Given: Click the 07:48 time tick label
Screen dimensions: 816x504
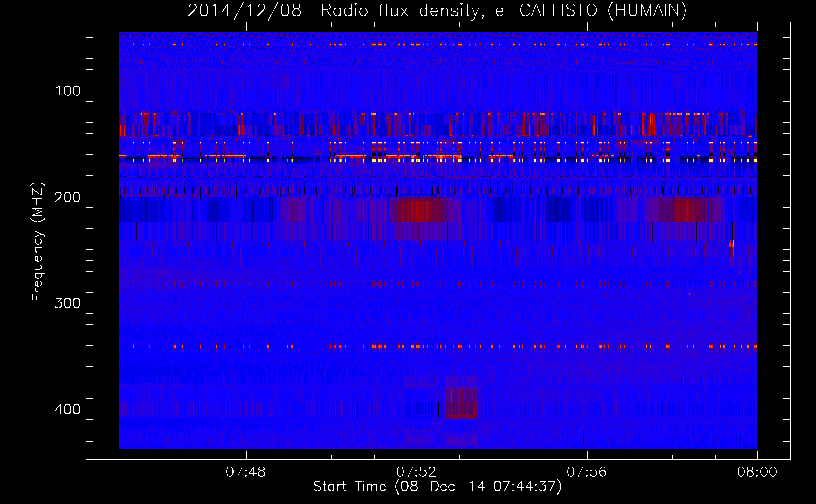Looking at the screenshot, I should (x=246, y=472).
